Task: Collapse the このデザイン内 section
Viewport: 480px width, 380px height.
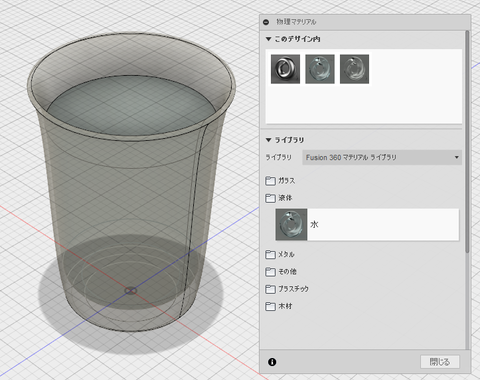Action: (268, 39)
